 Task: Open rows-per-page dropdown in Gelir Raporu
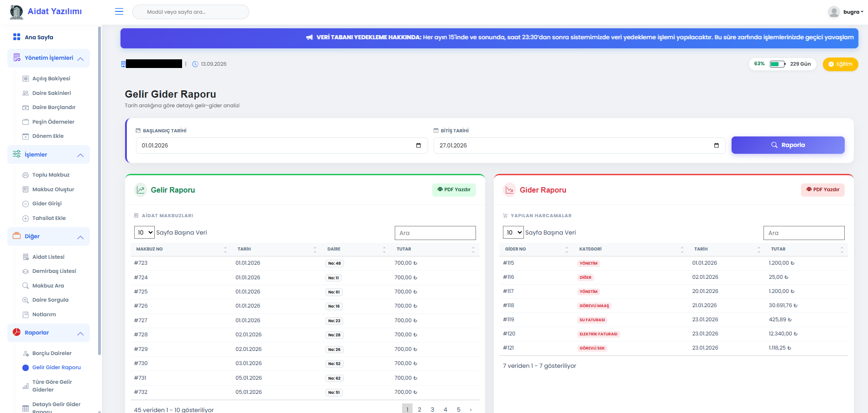[144, 233]
